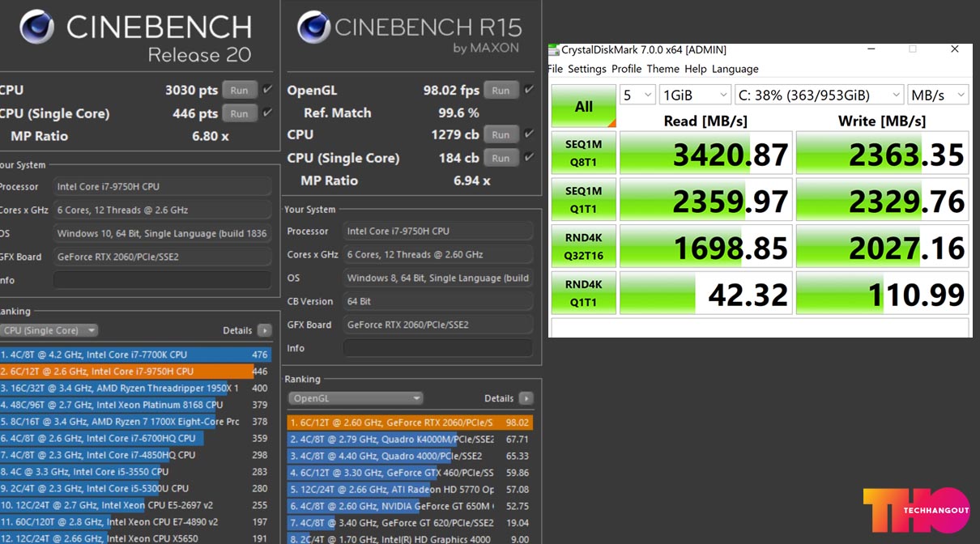Select the Intel Core i7-4850HQ ranking row

(135, 455)
